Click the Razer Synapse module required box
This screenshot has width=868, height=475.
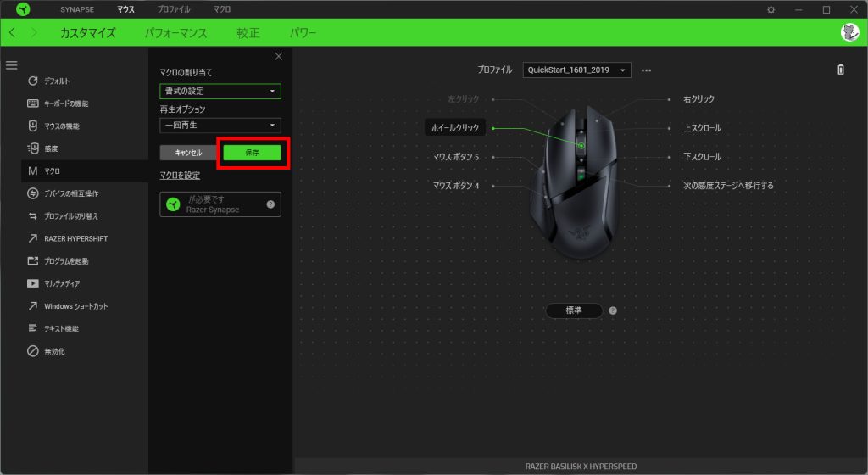click(x=220, y=204)
